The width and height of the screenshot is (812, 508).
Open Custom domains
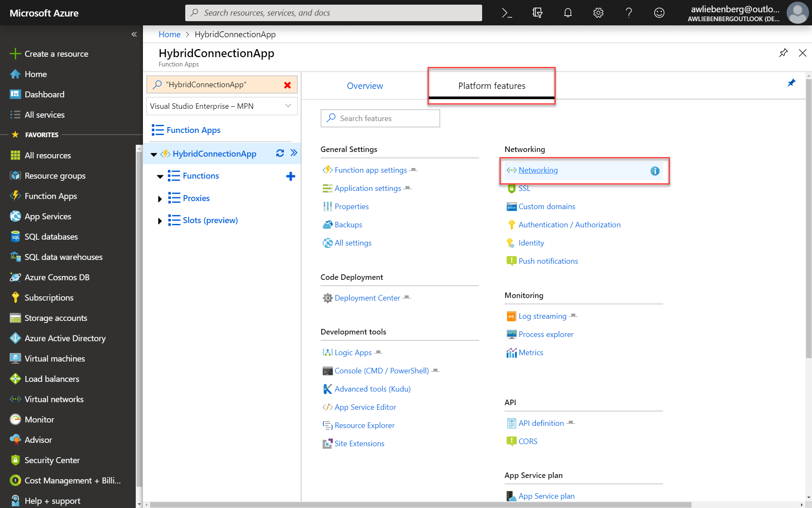point(547,207)
